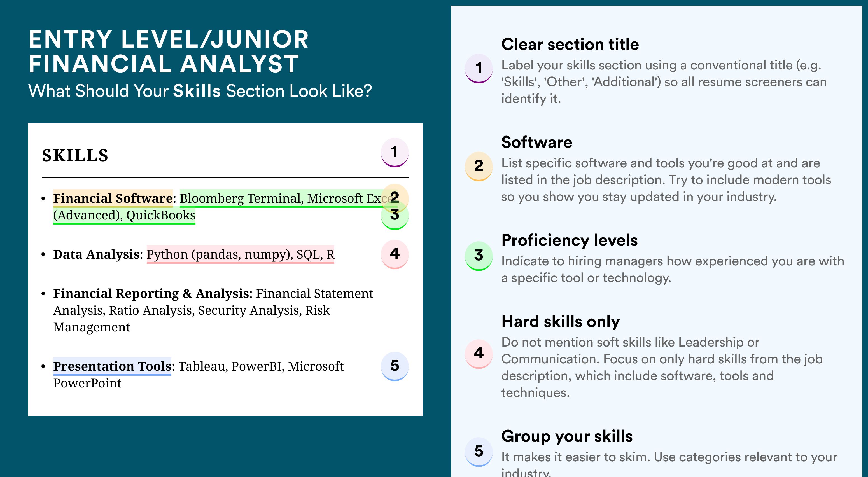Click the number 2 badge next to Software heading
868x477 pixels.
click(x=479, y=166)
